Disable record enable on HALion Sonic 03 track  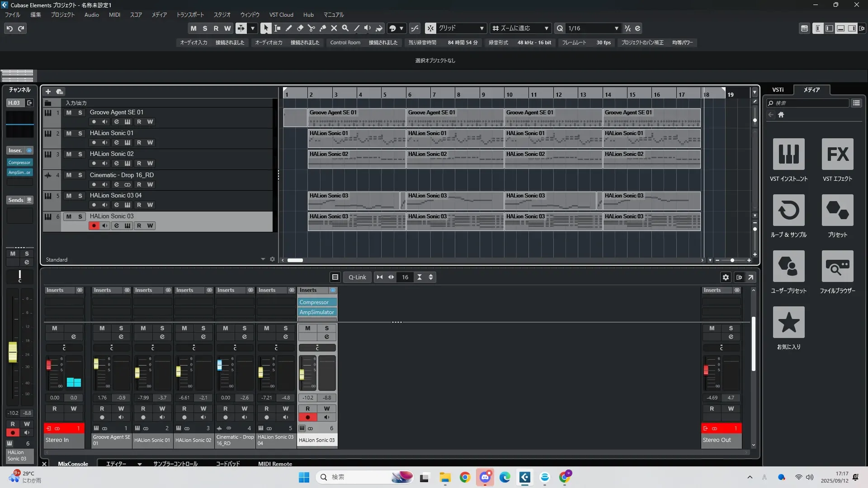click(x=94, y=225)
